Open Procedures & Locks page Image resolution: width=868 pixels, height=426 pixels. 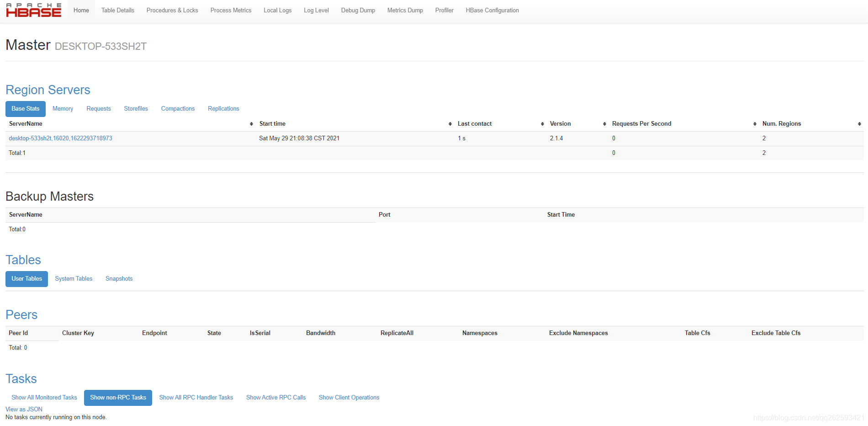click(x=172, y=11)
